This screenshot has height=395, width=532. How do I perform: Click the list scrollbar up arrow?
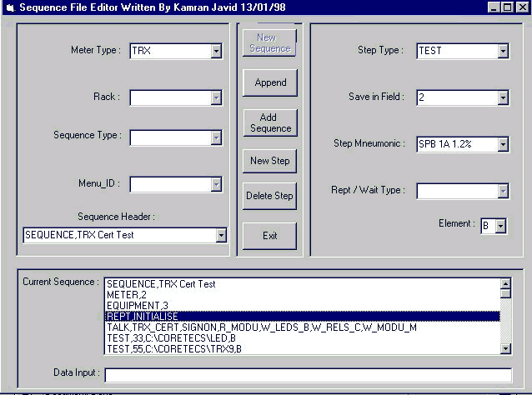coord(505,284)
